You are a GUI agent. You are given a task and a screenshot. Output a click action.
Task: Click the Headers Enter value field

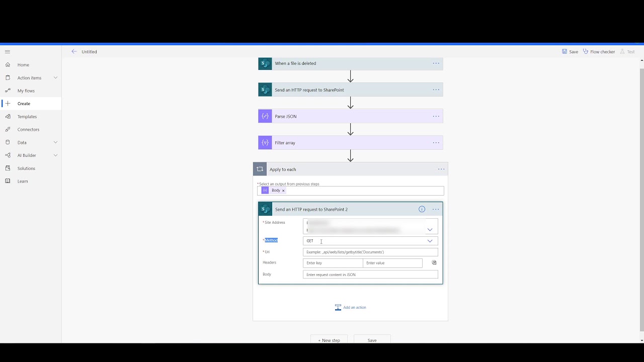[392, 263]
